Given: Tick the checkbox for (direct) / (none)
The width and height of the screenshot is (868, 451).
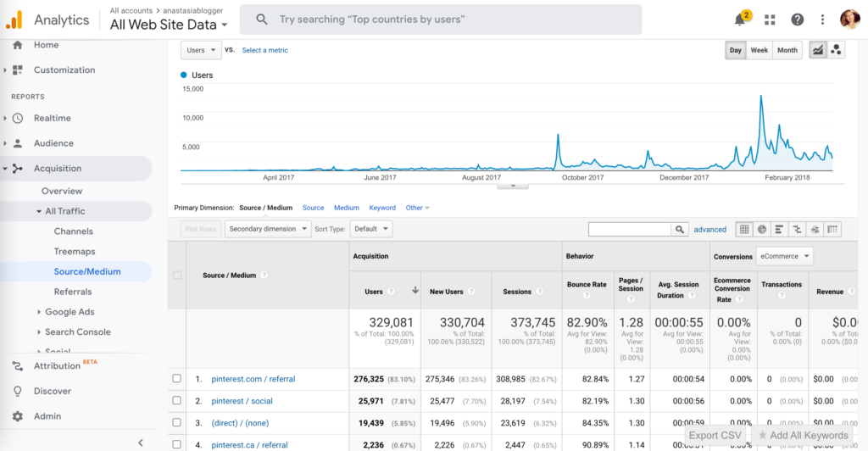Looking at the screenshot, I should coord(176,422).
